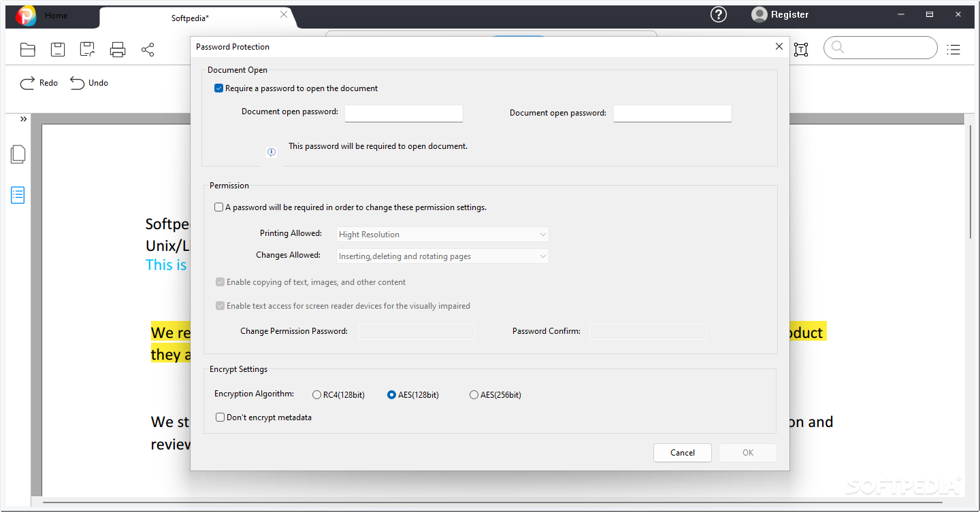
Task: Focus the second Document open password field
Action: point(672,114)
